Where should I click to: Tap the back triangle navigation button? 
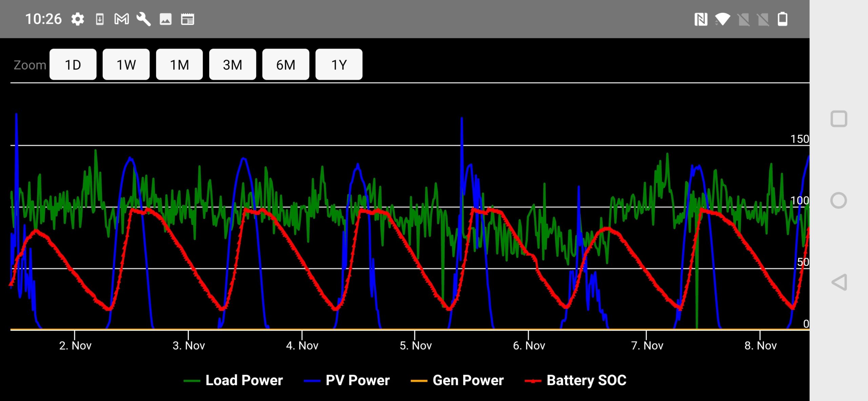point(839,282)
